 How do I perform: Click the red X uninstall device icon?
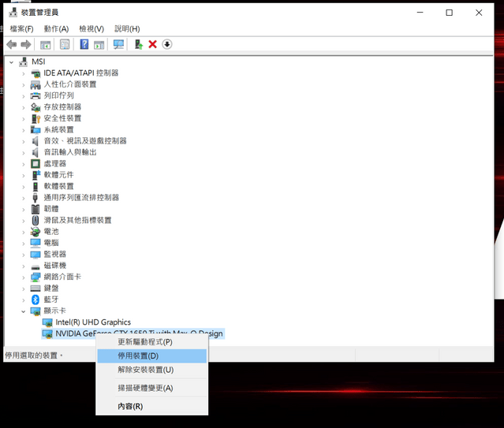[153, 44]
